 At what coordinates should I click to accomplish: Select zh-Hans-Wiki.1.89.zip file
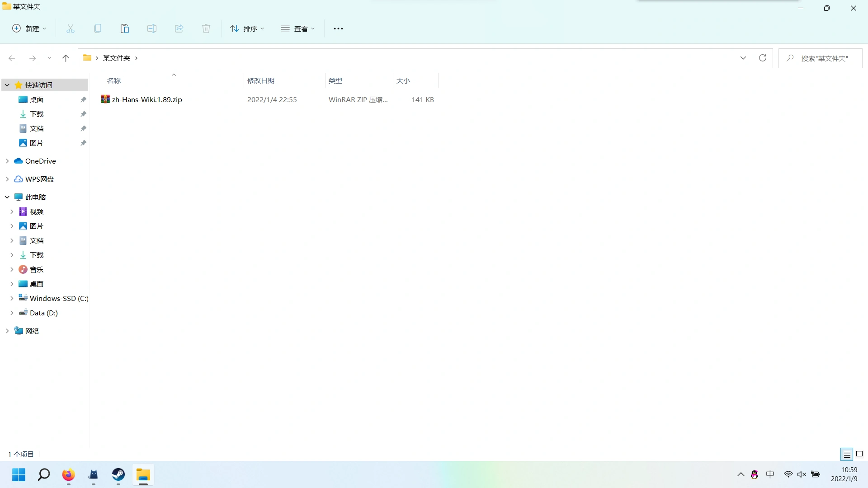point(147,99)
